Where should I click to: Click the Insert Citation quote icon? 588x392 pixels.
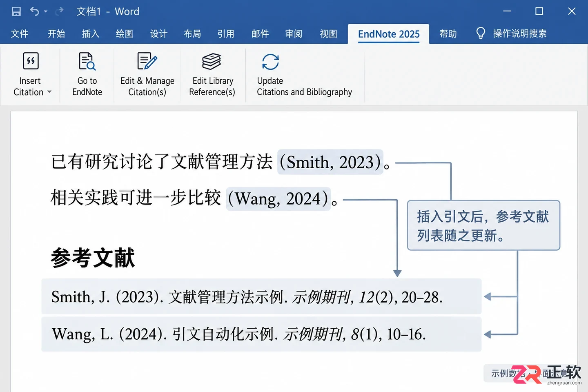(31, 61)
